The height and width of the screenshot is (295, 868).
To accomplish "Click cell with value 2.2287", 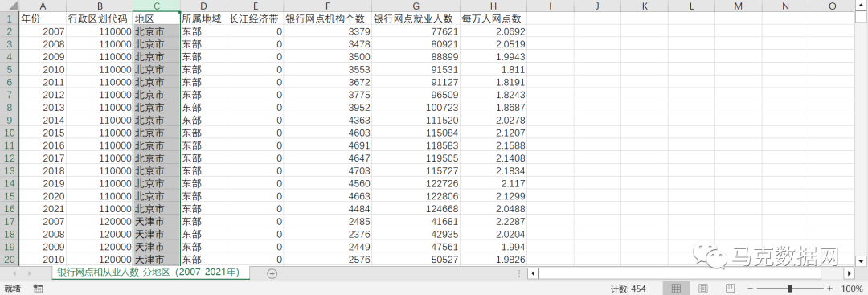I will 493,221.
